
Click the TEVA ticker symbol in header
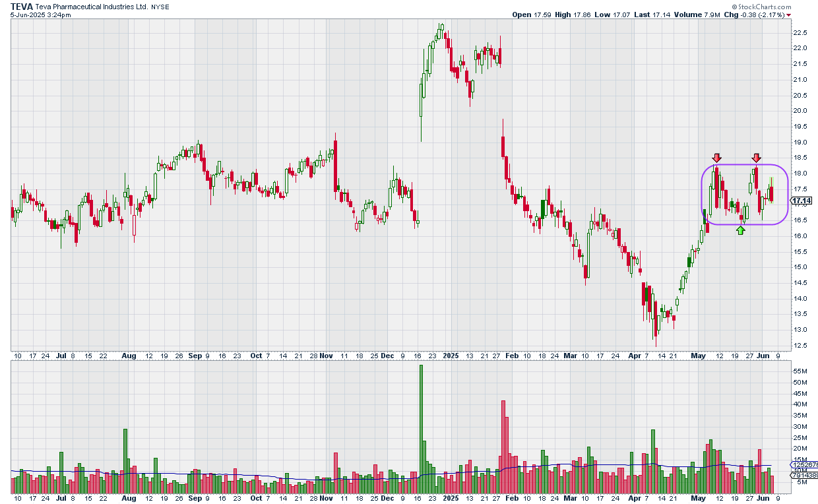(22, 6)
